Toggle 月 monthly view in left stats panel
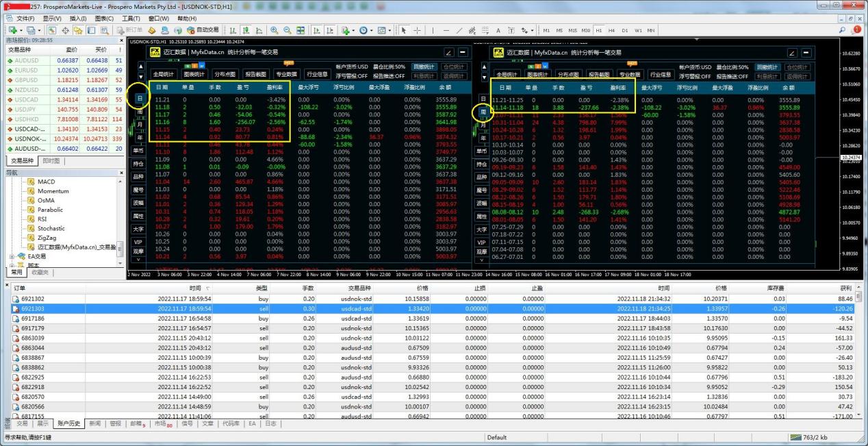The height and width of the screenshot is (446, 868). pyautogui.click(x=140, y=124)
